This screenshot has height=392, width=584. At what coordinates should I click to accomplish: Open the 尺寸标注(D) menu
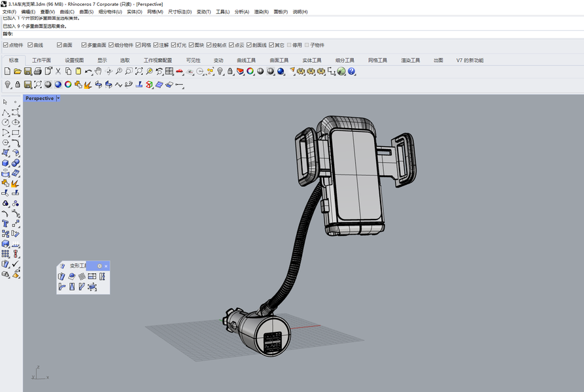click(180, 12)
